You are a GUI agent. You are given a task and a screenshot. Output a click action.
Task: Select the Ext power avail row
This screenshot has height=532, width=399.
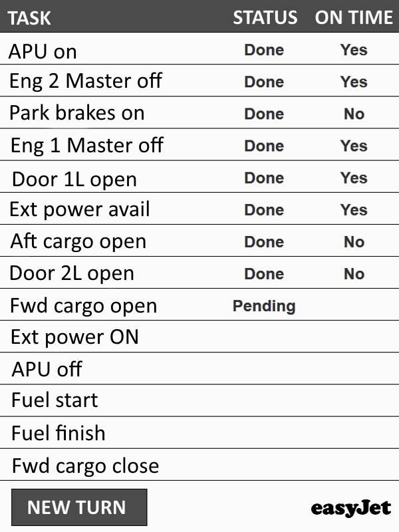click(199, 209)
